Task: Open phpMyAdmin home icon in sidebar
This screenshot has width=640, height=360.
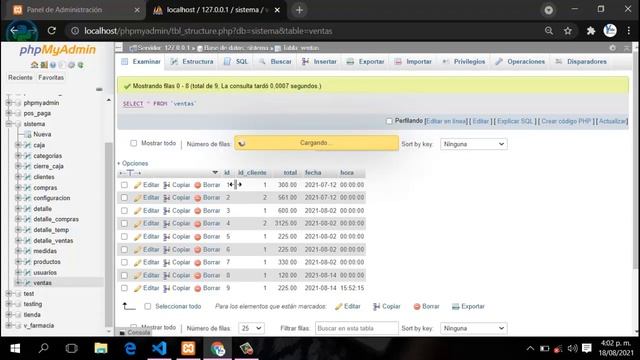Action: click(34, 65)
